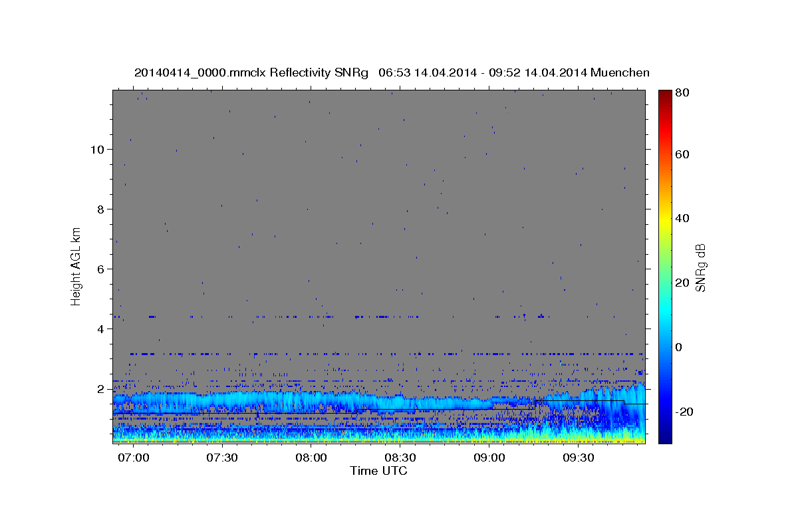Screen dimensions: 798x532
Task: Click the 'SNRg dB' colorbar label
Action: point(700,268)
